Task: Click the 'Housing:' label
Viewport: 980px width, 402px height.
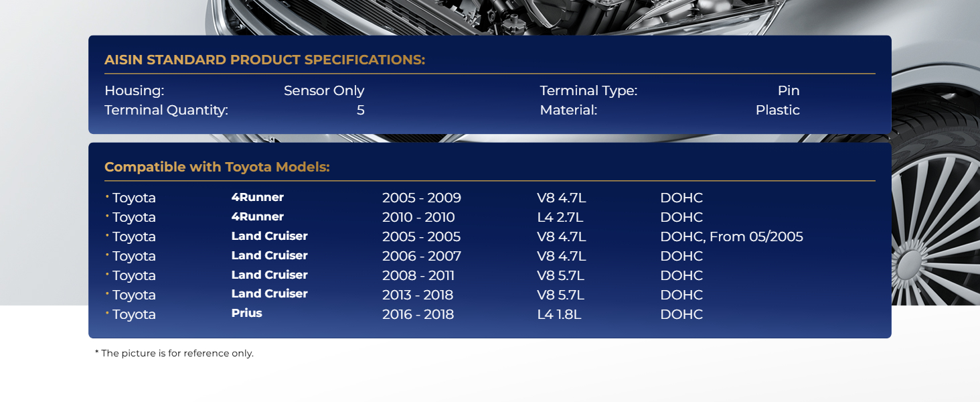Action: pos(134,91)
